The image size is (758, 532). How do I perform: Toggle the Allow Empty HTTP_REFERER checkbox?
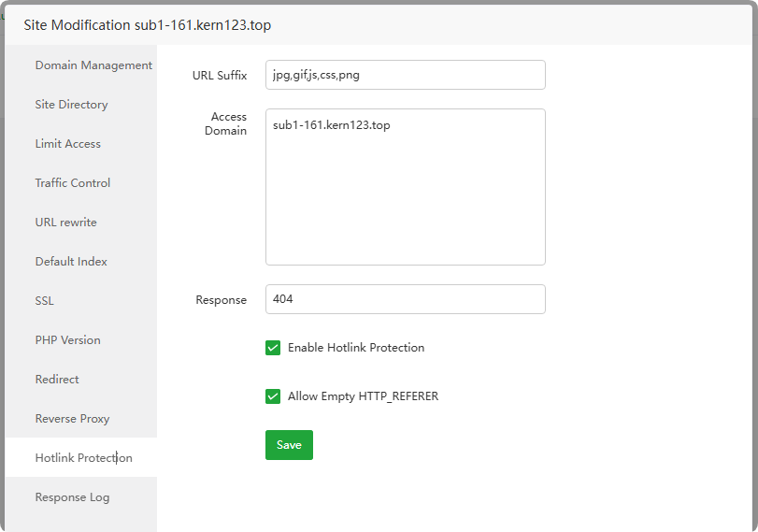273,396
